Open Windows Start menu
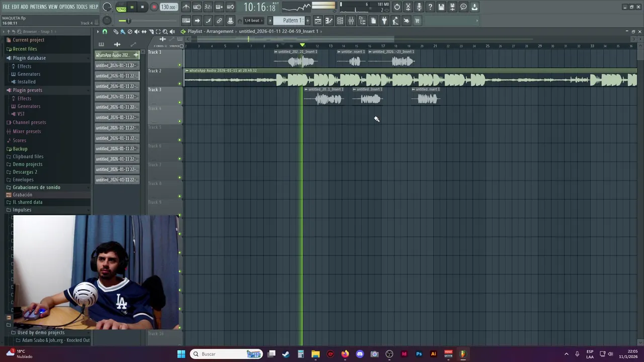Image resolution: width=644 pixels, height=362 pixels. [181, 354]
